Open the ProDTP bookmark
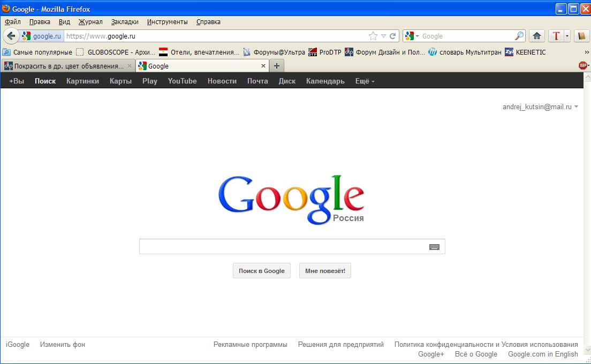This screenshot has height=364, width=591. coord(325,52)
